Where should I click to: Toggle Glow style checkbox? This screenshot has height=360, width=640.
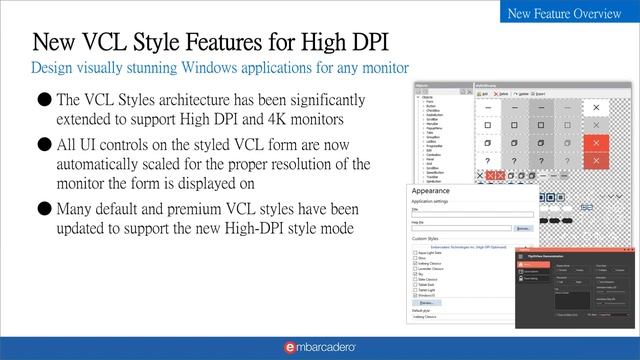coord(415,258)
